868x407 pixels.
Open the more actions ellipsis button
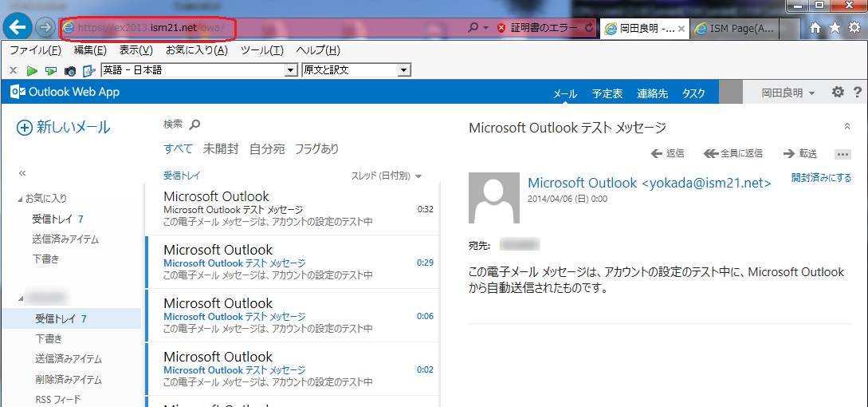click(x=842, y=154)
